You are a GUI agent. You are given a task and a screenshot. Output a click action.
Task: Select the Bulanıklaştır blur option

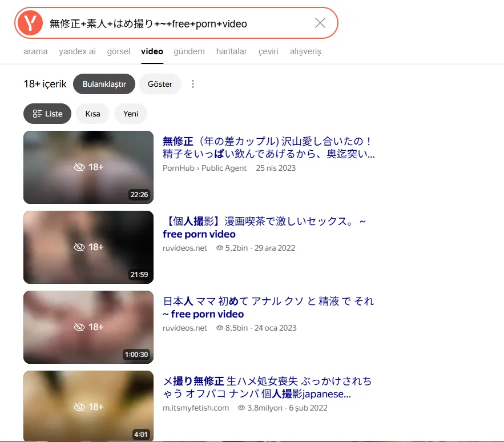[x=104, y=84]
